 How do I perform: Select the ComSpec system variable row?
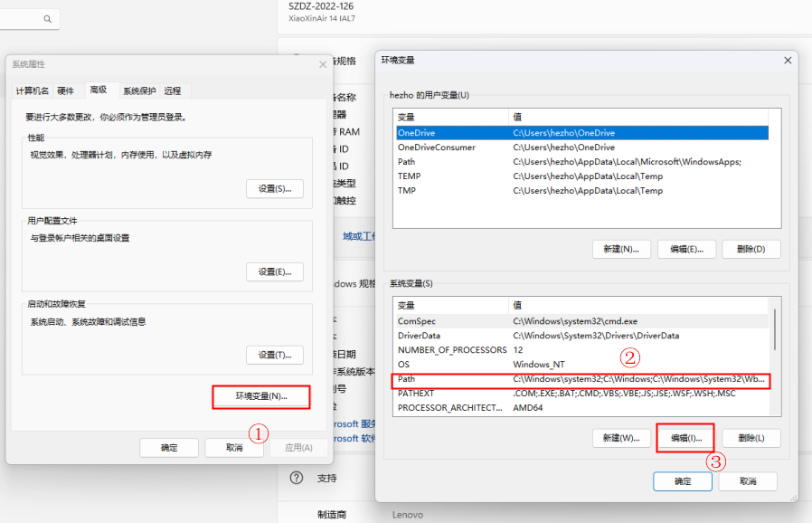tap(582, 321)
